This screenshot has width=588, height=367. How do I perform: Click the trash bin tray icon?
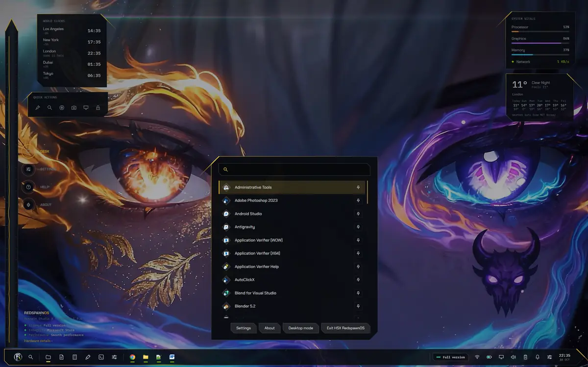(x=525, y=357)
